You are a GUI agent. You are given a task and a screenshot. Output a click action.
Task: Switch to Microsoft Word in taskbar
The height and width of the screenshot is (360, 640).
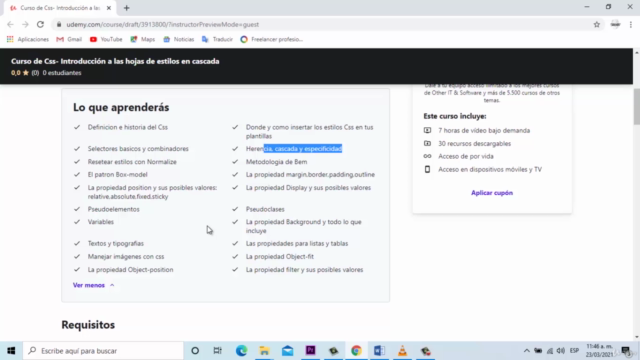(x=379, y=351)
